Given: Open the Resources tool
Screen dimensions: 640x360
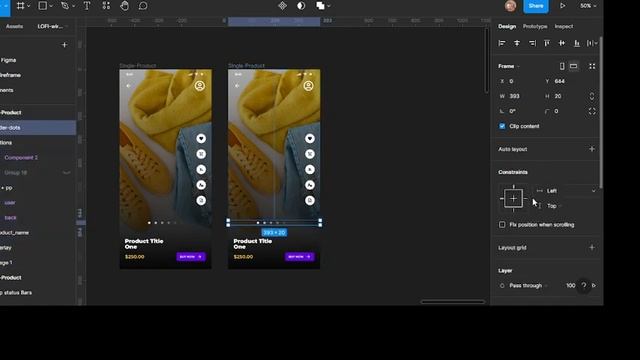Looking at the screenshot, I should pyautogui.click(x=106, y=6).
